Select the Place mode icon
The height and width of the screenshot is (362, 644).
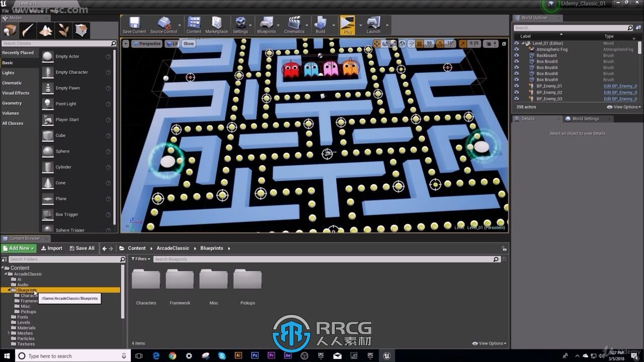[10, 31]
